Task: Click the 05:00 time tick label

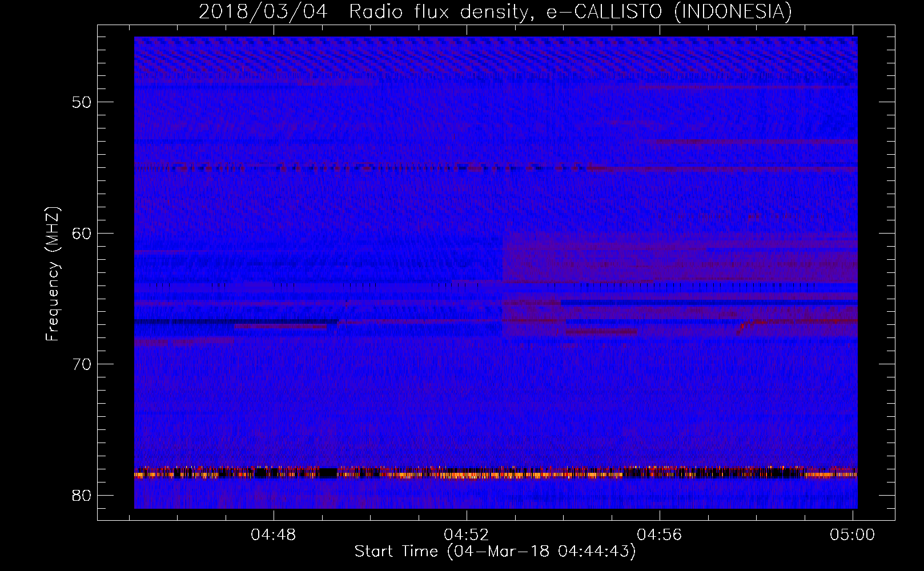Action: point(852,534)
